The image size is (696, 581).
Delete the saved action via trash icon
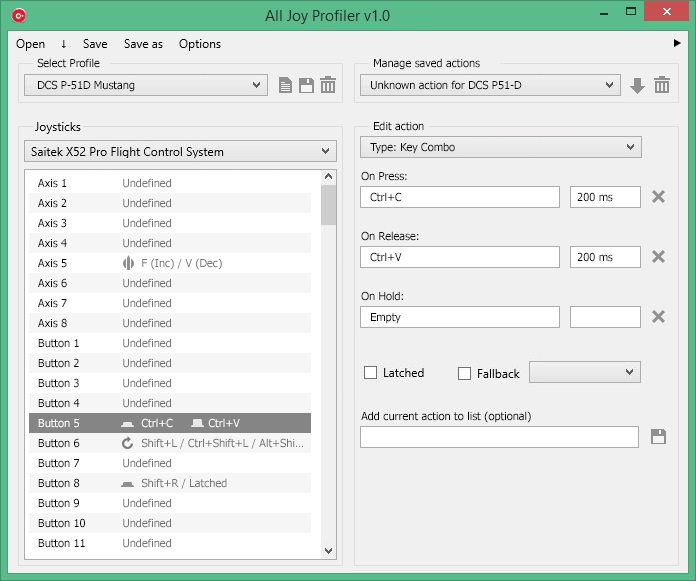click(662, 86)
